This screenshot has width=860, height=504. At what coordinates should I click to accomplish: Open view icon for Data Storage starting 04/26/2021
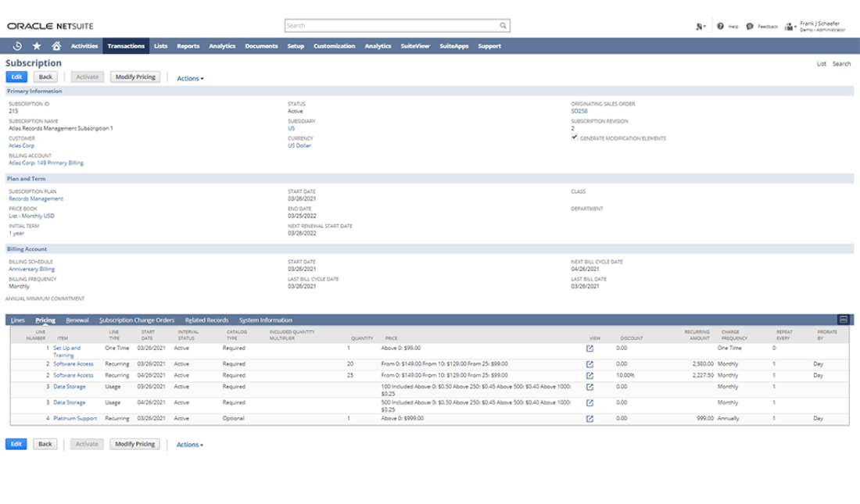(589, 403)
